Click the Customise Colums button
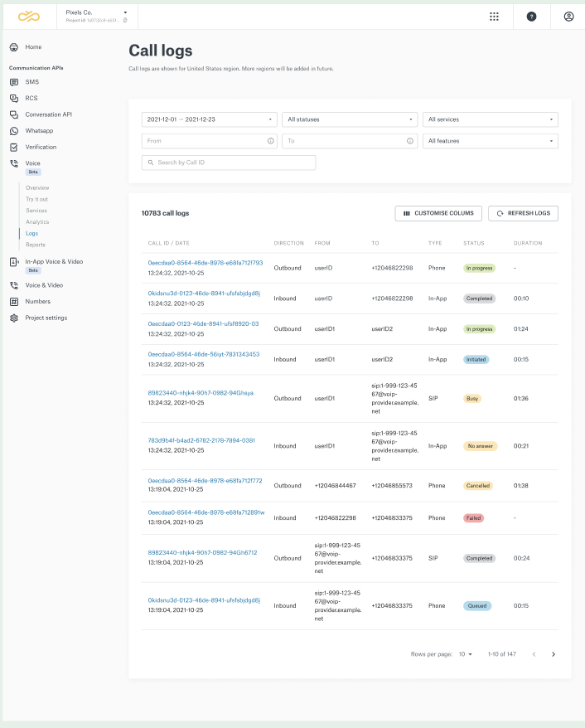 [x=438, y=213]
